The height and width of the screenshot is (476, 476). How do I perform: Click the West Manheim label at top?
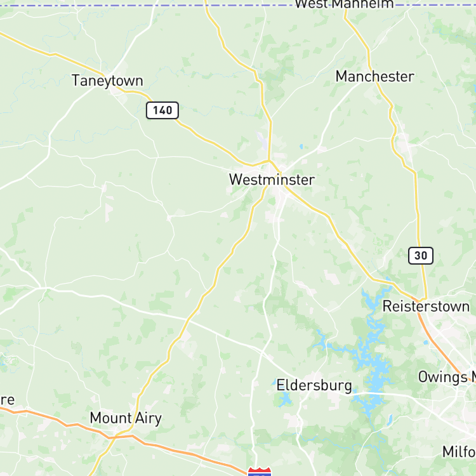[344, 4]
